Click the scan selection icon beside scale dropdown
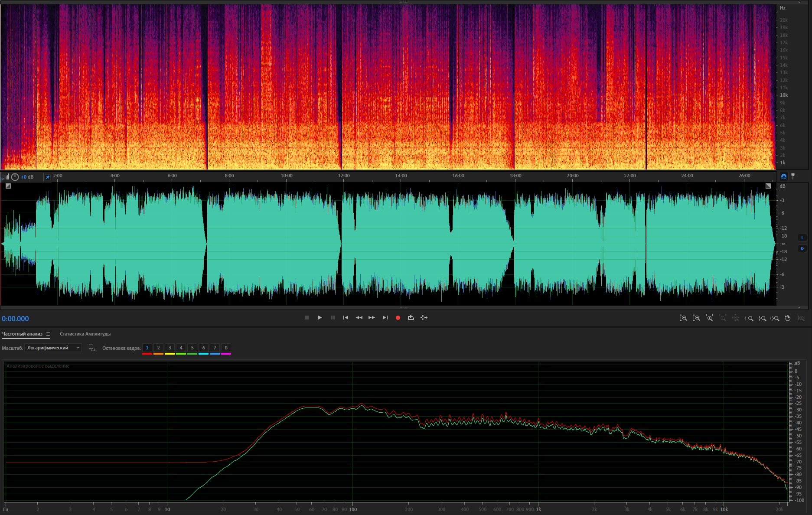Image resolution: width=812 pixels, height=515 pixels. (91, 348)
